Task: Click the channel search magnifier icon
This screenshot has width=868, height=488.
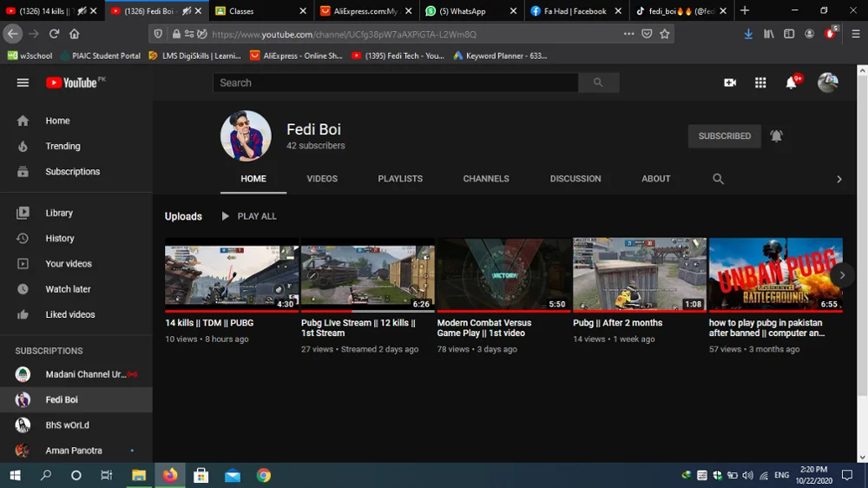Action: (x=718, y=179)
